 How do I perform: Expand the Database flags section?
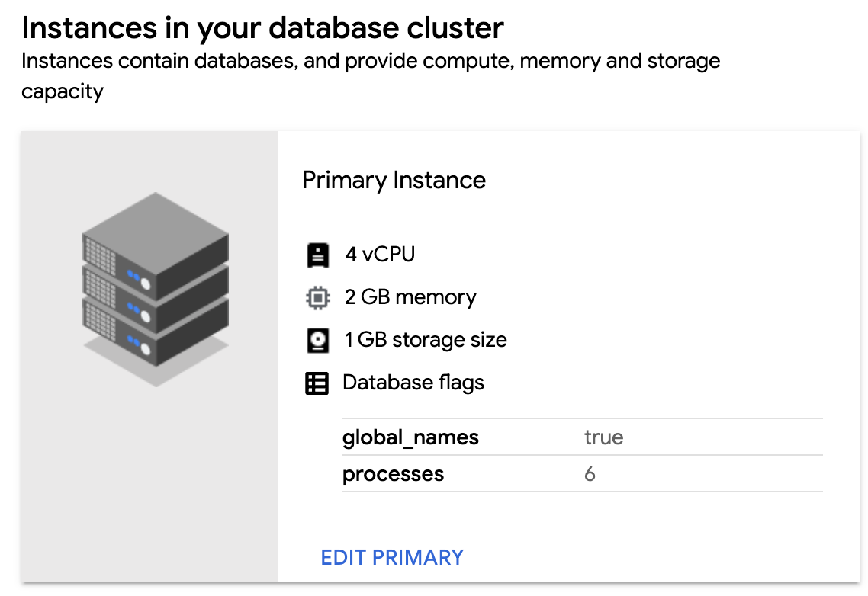[x=413, y=383]
